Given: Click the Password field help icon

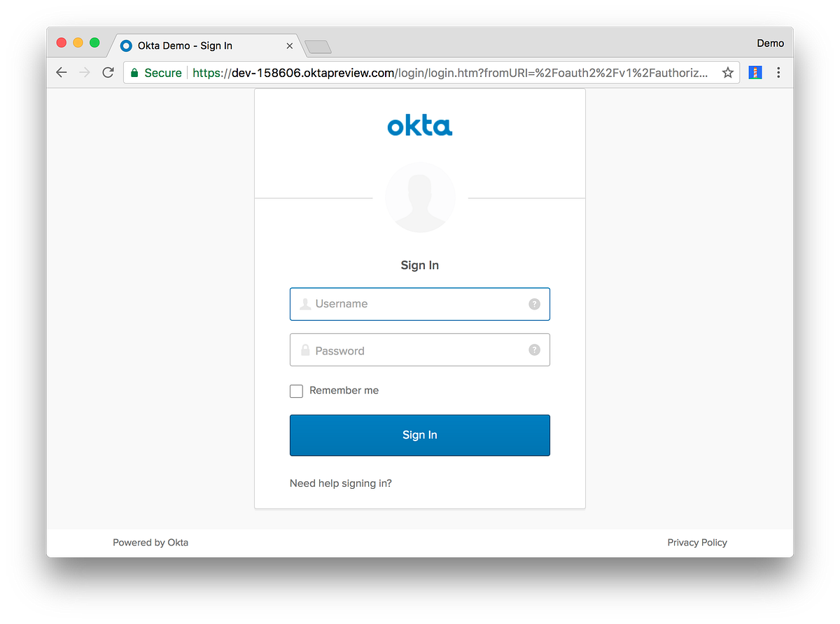Looking at the screenshot, I should [x=535, y=349].
